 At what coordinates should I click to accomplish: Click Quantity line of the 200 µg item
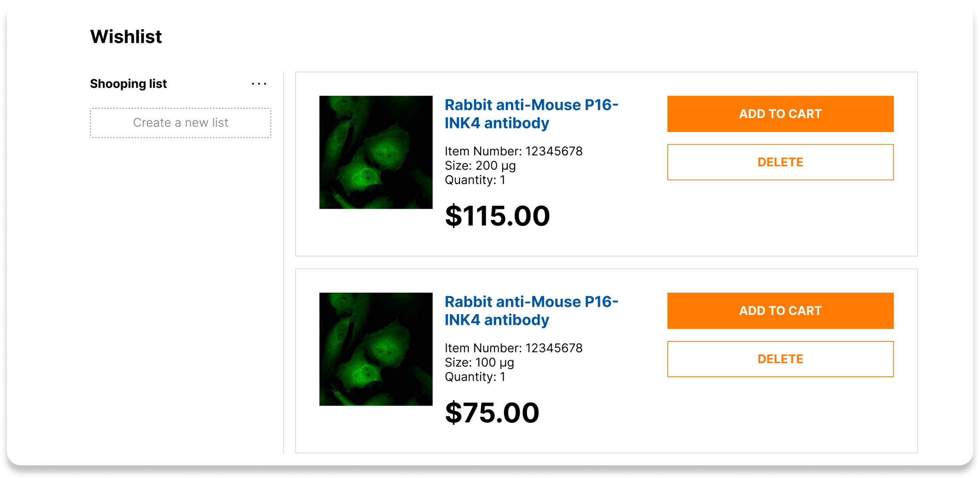click(x=475, y=180)
